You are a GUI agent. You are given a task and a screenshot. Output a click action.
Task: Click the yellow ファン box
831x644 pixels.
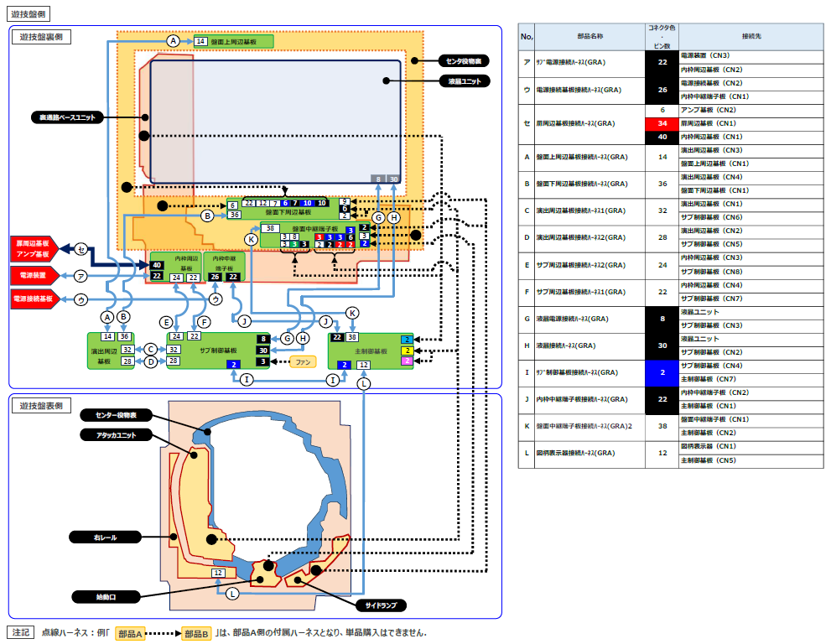tap(304, 362)
